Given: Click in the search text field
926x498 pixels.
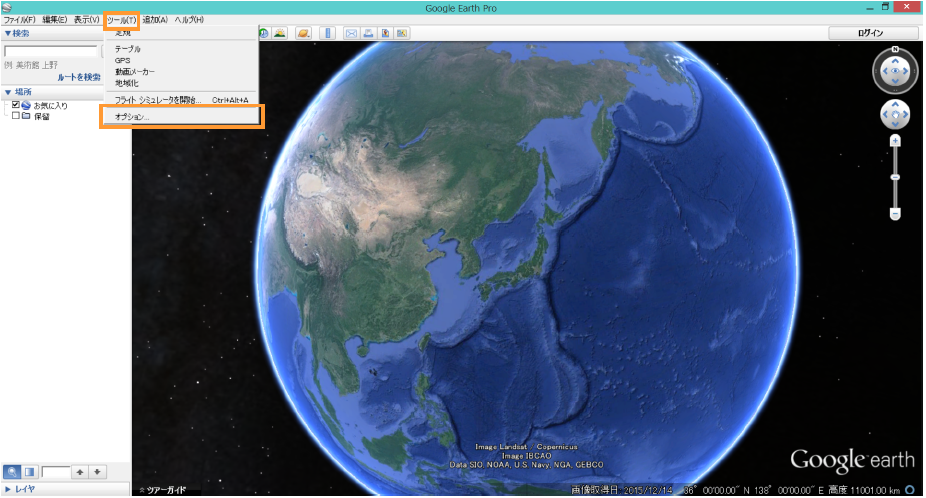Looking at the screenshot, I should (51, 51).
